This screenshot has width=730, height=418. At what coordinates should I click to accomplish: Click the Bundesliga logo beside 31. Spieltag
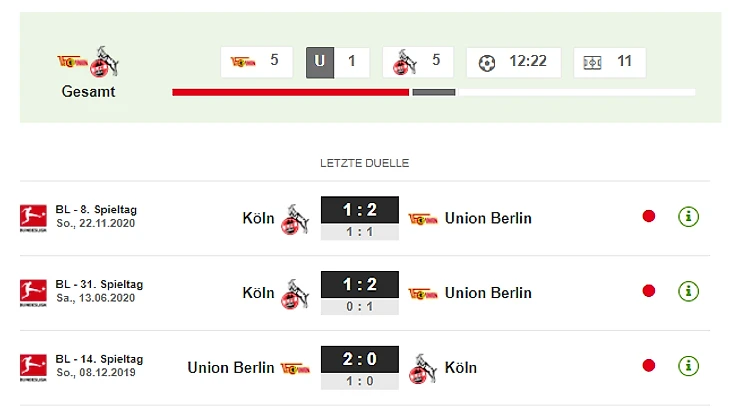[33, 292]
